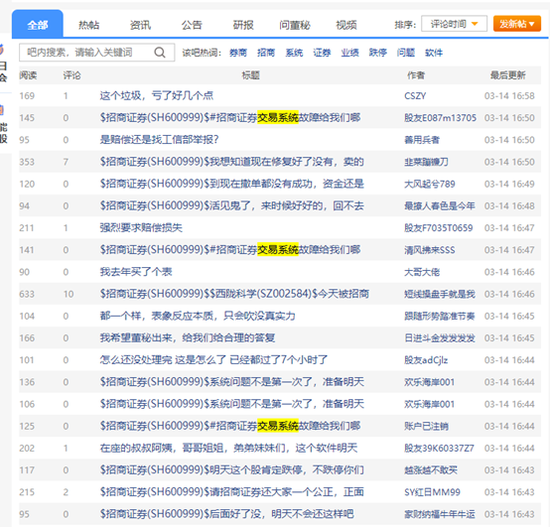Open the post 这个垃圾，亏了好几个点

(x=156, y=95)
